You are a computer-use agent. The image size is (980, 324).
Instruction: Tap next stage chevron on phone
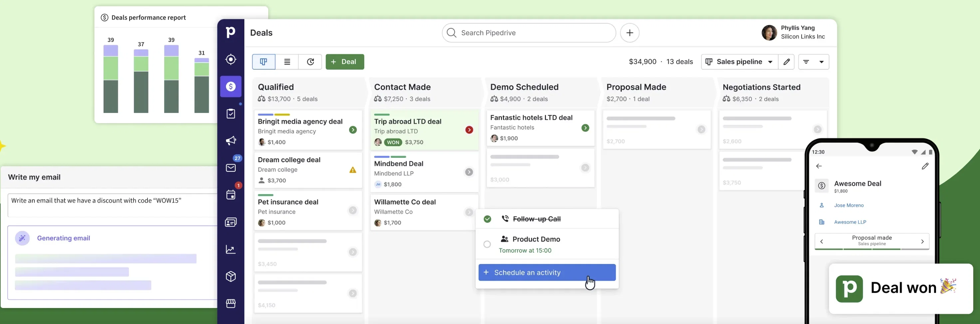point(922,241)
